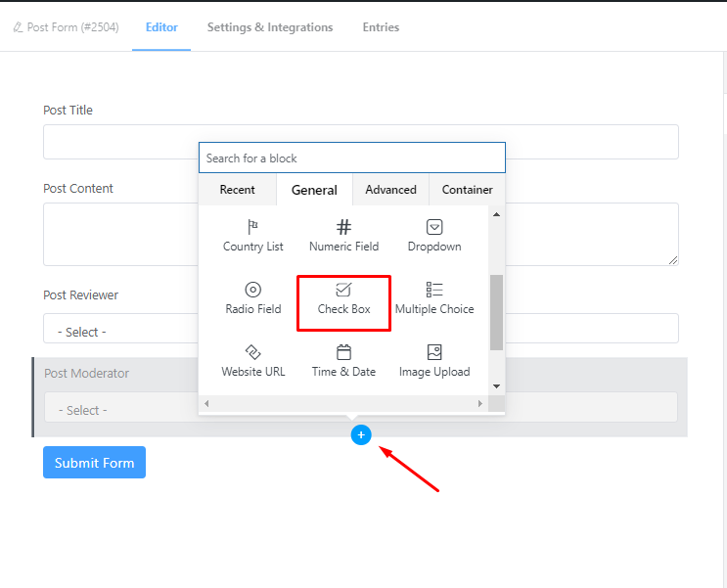The width and height of the screenshot is (727, 588).
Task: Click the block list vertical scrollbar thumb
Action: (x=496, y=311)
